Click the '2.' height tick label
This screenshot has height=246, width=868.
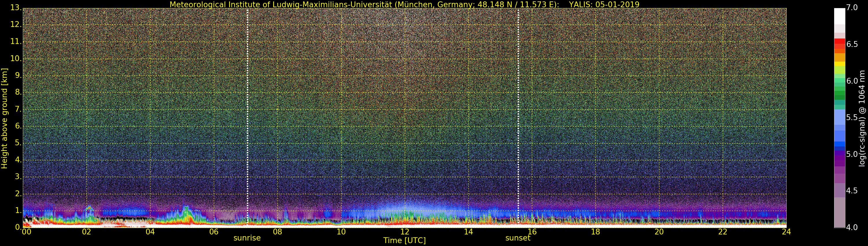click(18, 193)
